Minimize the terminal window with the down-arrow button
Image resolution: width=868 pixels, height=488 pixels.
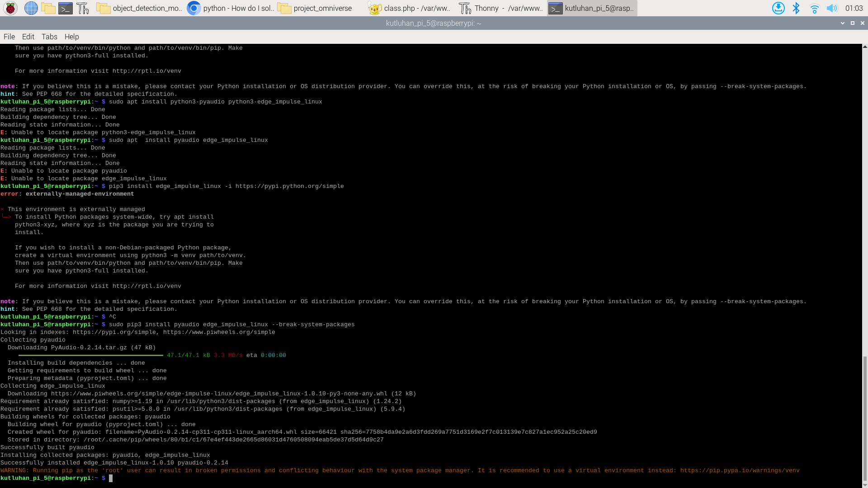843,23
